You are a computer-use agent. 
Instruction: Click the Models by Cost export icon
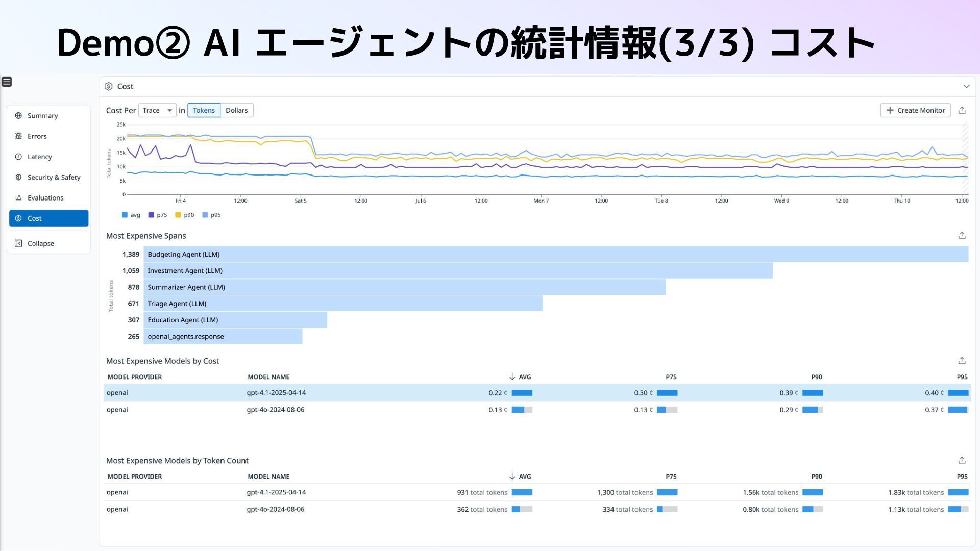(x=962, y=361)
